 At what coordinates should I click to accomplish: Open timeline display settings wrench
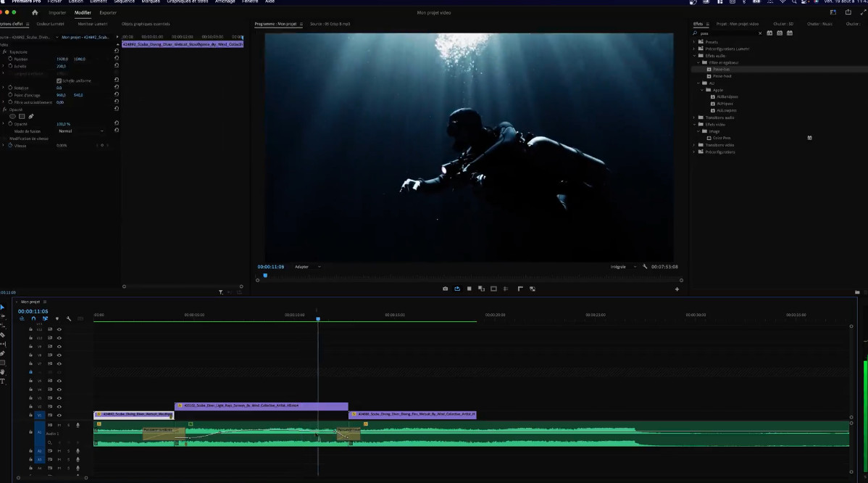pyautogui.click(x=69, y=319)
